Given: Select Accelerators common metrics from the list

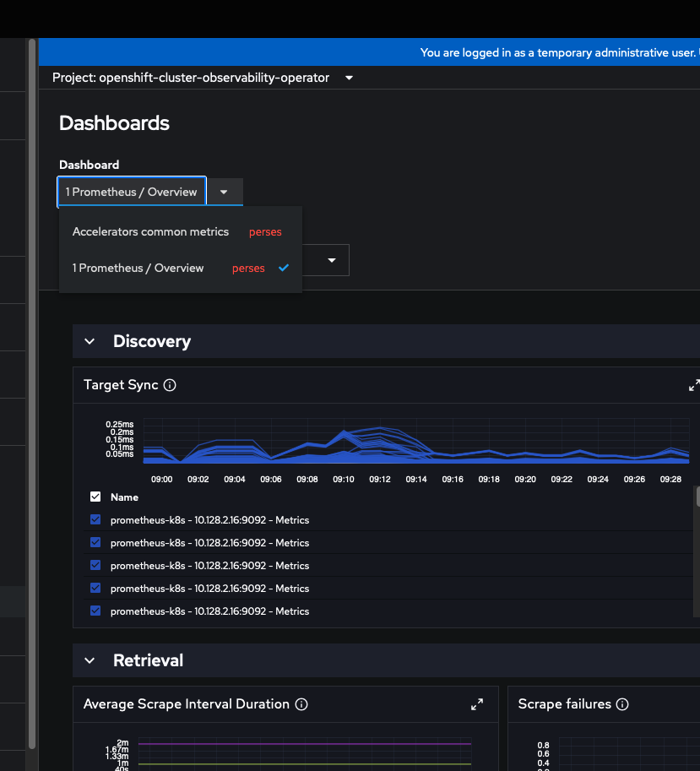Looking at the screenshot, I should pyautogui.click(x=150, y=232).
